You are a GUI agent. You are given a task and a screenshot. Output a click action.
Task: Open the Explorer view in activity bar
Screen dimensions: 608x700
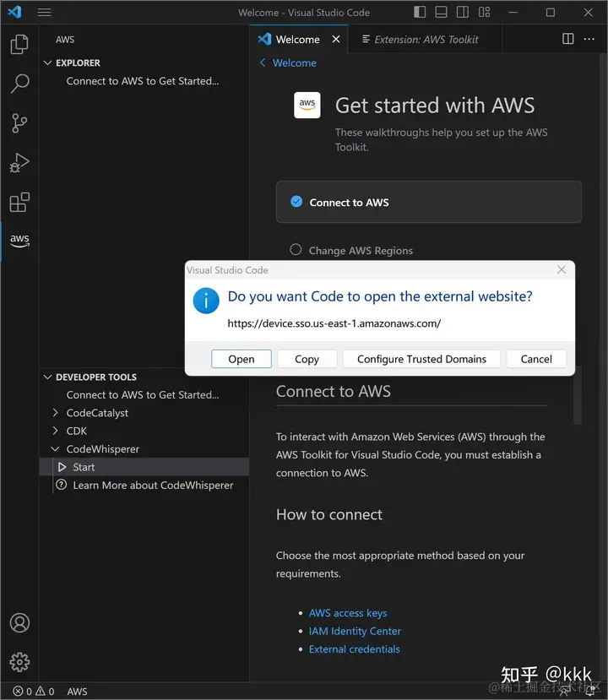[x=19, y=44]
